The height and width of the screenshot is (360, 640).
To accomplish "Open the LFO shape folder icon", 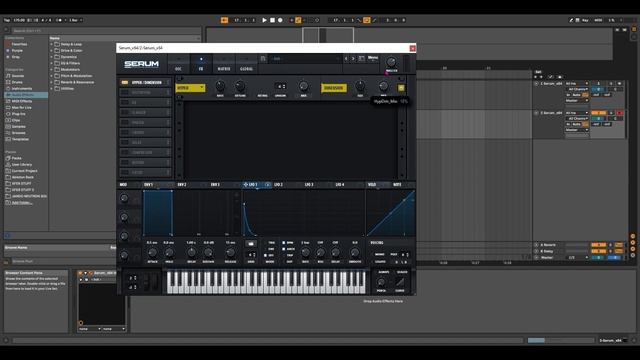I will pyautogui.click(x=251, y=244).
